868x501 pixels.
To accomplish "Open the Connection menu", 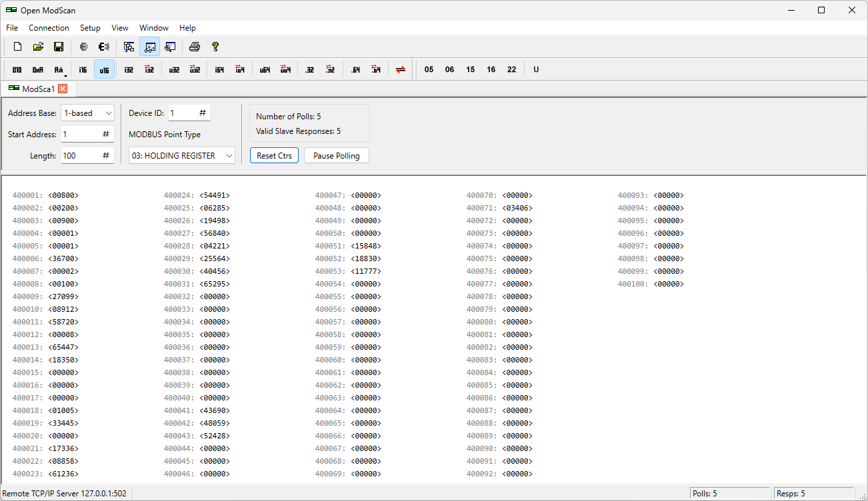I will point(49,28).
